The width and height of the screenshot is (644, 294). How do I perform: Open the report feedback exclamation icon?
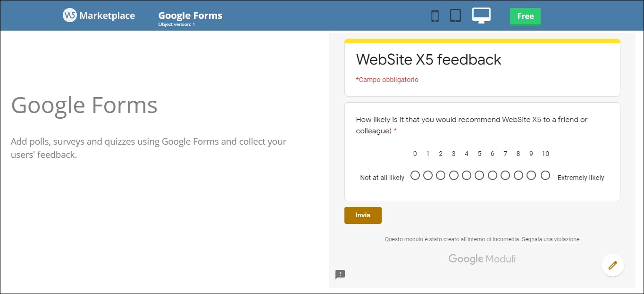click(340, 274)
